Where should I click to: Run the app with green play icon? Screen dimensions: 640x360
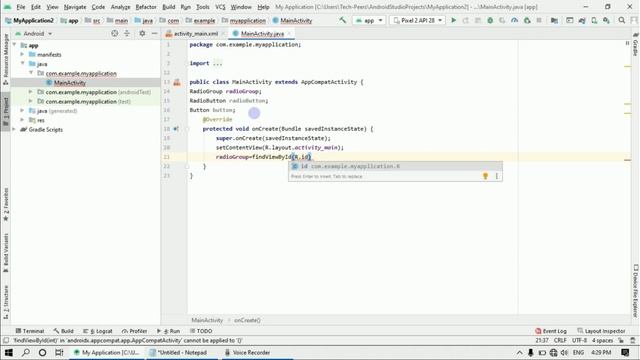point(453,20)
